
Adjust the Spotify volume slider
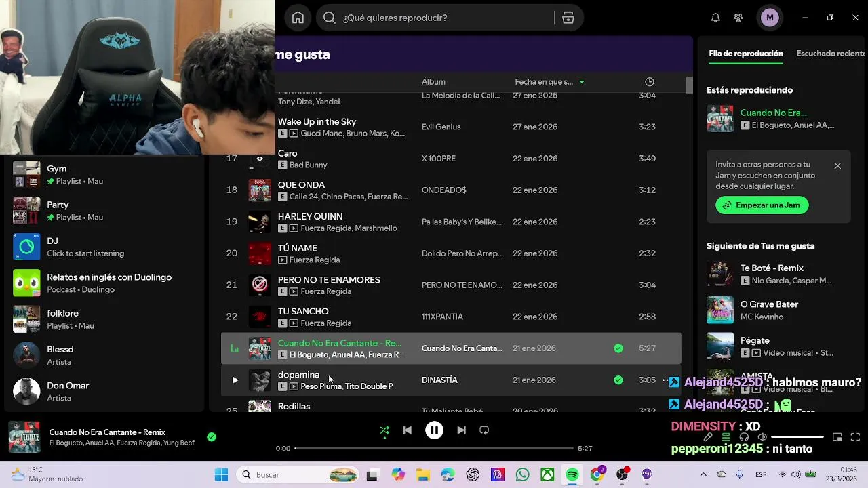pyautogui.click(x=797, y=437)
